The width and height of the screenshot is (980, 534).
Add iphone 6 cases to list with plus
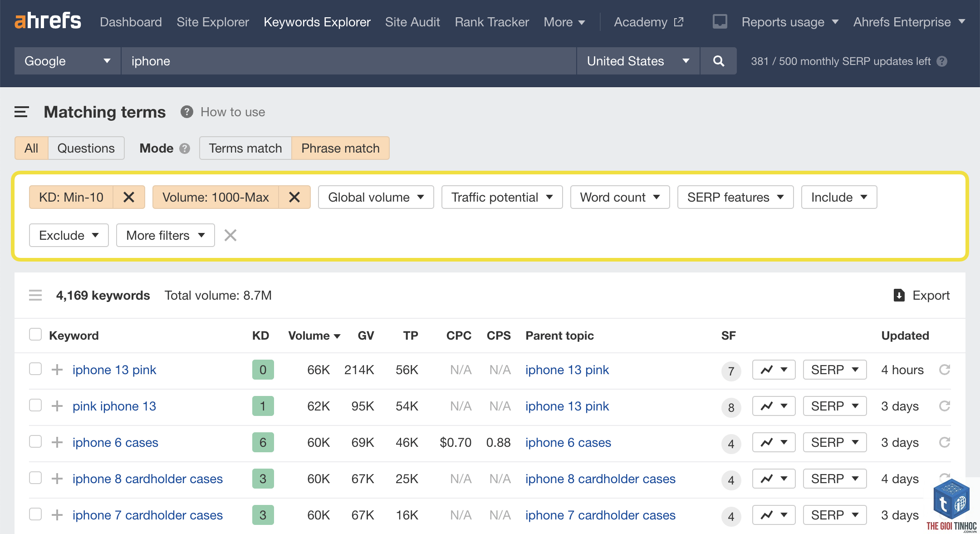click(57, 442)
